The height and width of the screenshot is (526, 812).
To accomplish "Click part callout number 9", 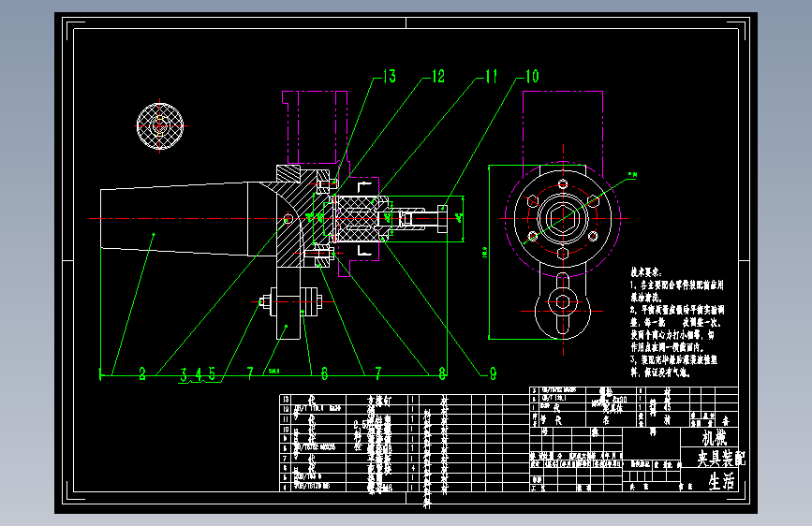I will tap(493, 373).
